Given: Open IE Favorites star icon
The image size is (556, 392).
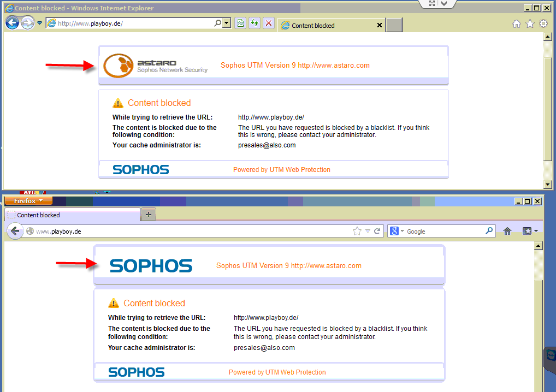Looking at the screenshot, I should 530,23.
